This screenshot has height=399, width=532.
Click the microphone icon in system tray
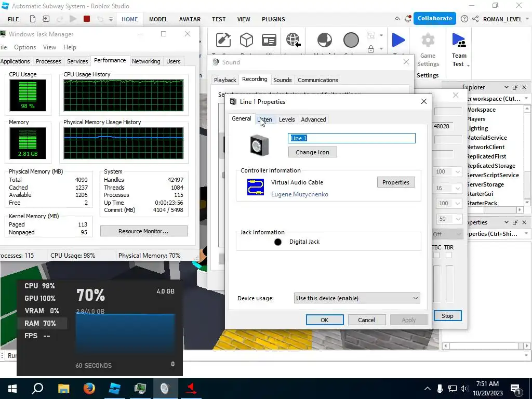[x=440, y=389]
